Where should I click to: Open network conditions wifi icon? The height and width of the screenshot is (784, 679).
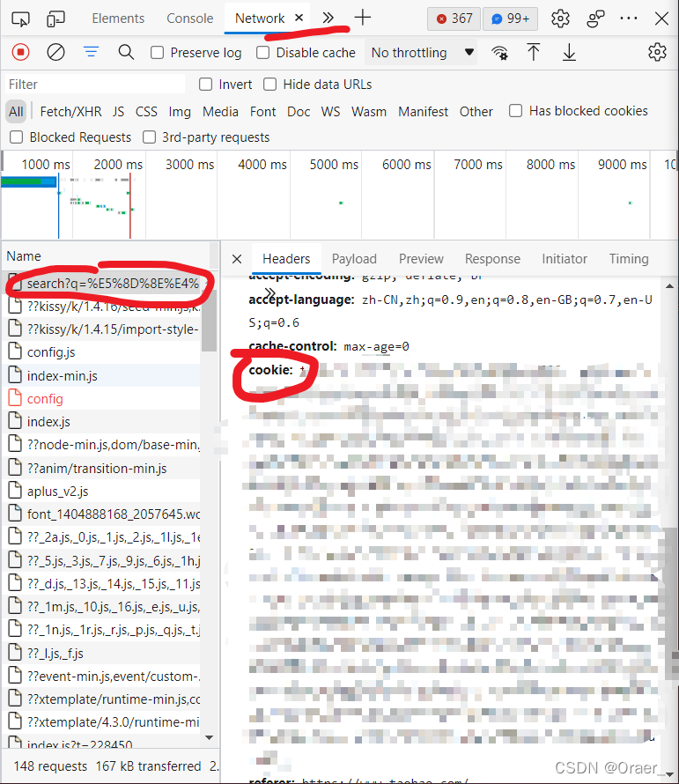coord(499,53)
